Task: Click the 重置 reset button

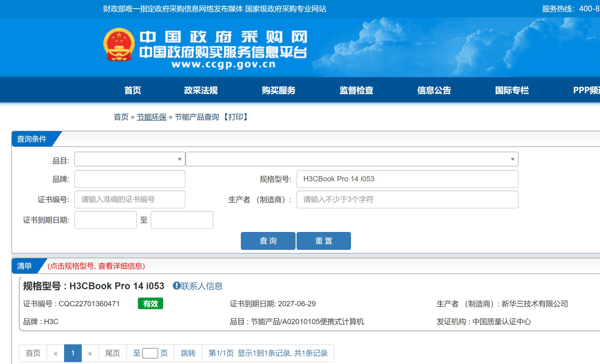Action: [x=324, y=241]
